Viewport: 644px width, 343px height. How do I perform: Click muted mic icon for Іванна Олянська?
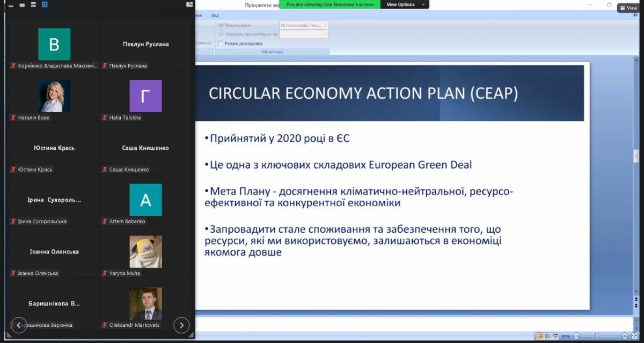point(13,273)
